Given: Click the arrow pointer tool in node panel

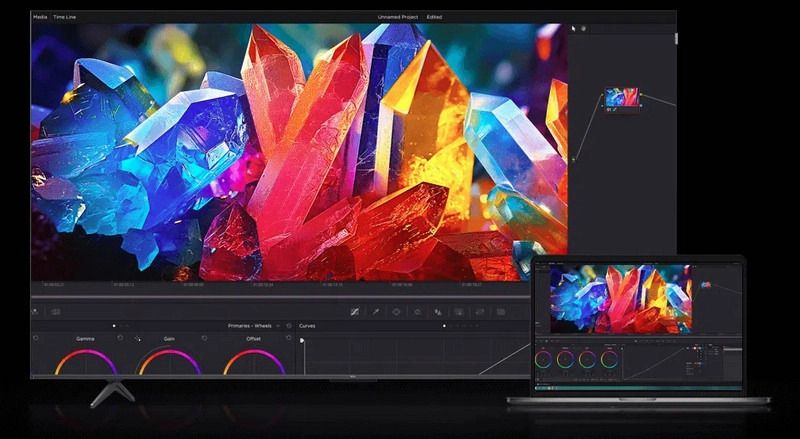Looking at the screenshot, I should click(574, 28).
